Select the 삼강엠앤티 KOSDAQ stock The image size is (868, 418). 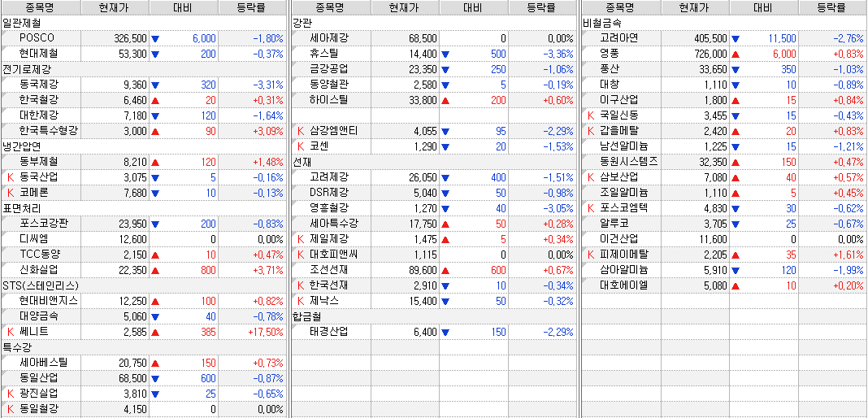coord(334,131)
